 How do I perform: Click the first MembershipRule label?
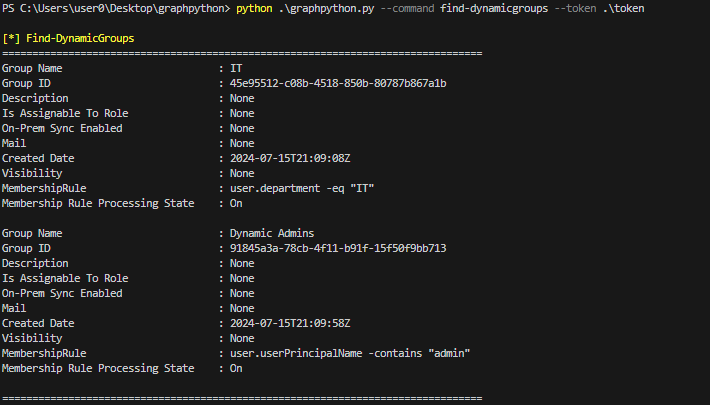tap(44, 188)
